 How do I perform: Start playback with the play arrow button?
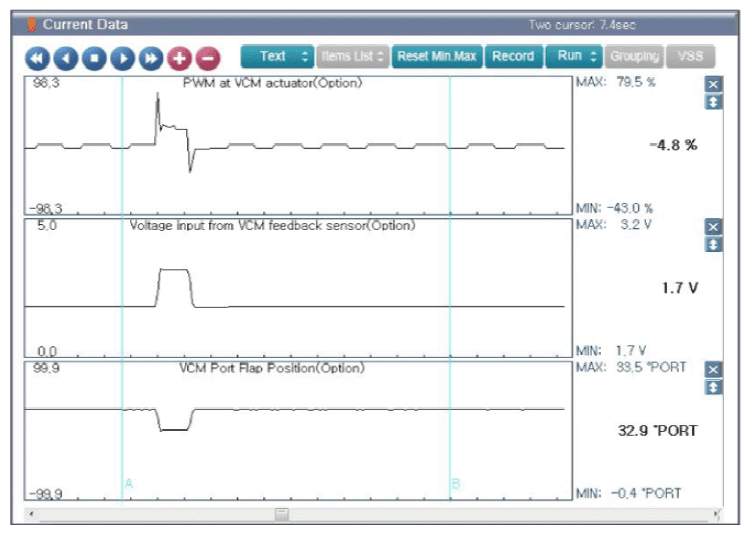(x=122, y=58)
